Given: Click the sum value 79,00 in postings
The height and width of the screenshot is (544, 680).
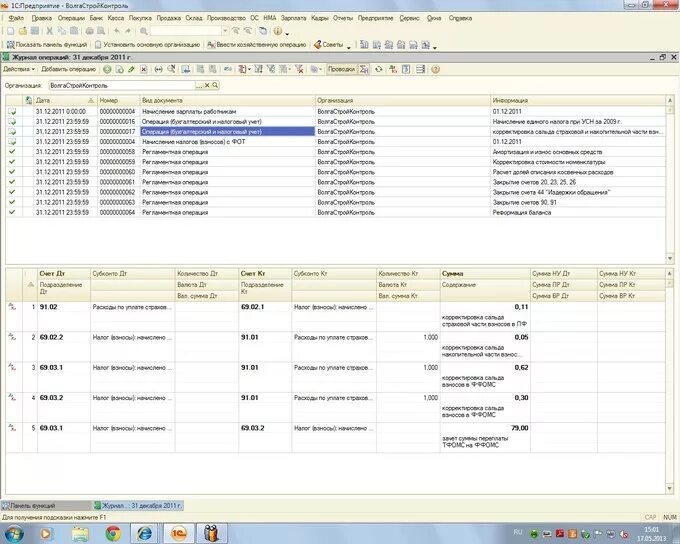Looking at the screenshot, I should point(519,428).
